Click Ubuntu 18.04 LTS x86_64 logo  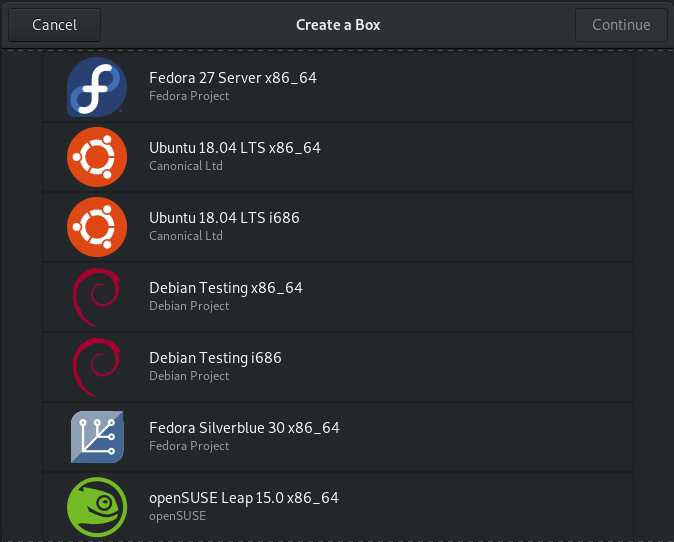(x=97, y=157)
